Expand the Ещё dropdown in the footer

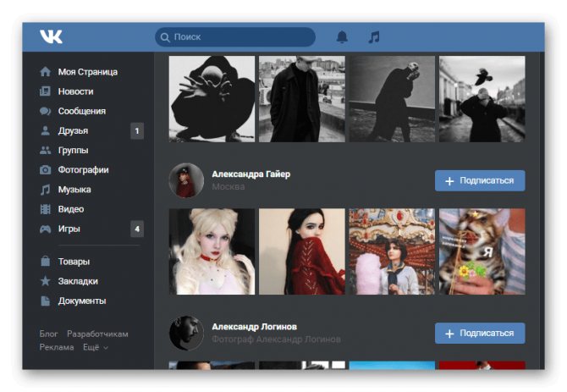click(x=96, y=347)
